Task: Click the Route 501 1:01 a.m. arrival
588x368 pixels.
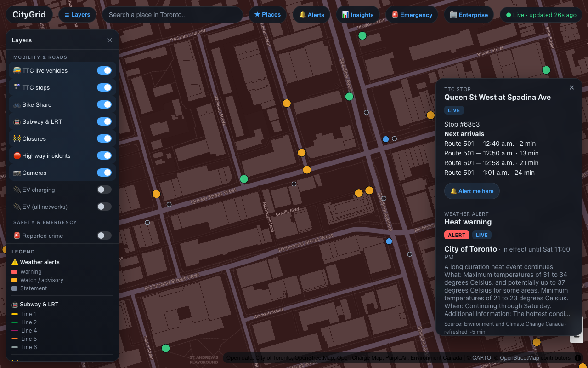Action: coord(490,172)
